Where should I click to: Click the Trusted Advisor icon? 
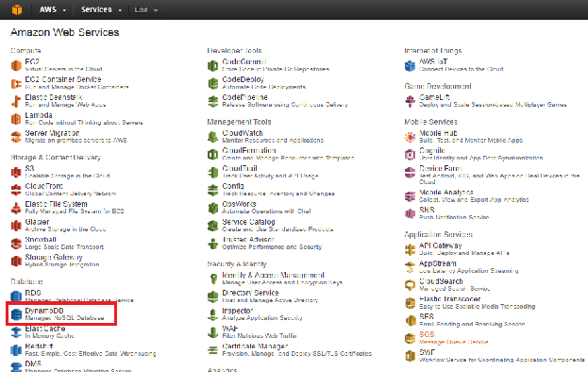click(213, 244)
